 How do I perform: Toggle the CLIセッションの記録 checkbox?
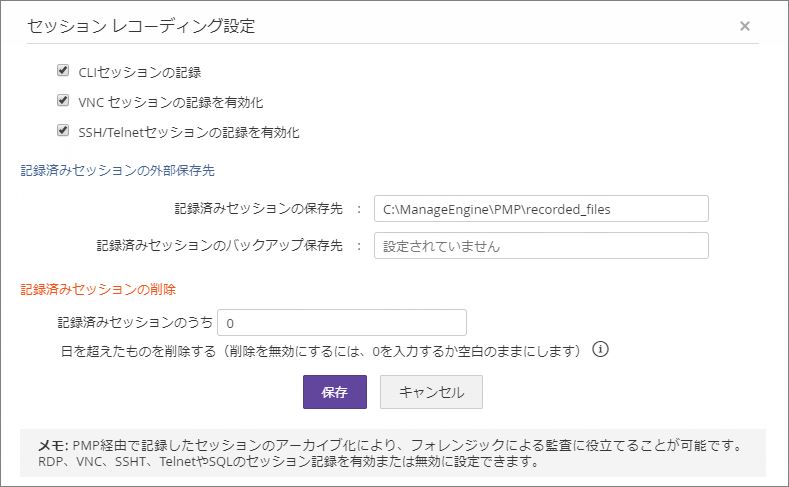(63, 71)
